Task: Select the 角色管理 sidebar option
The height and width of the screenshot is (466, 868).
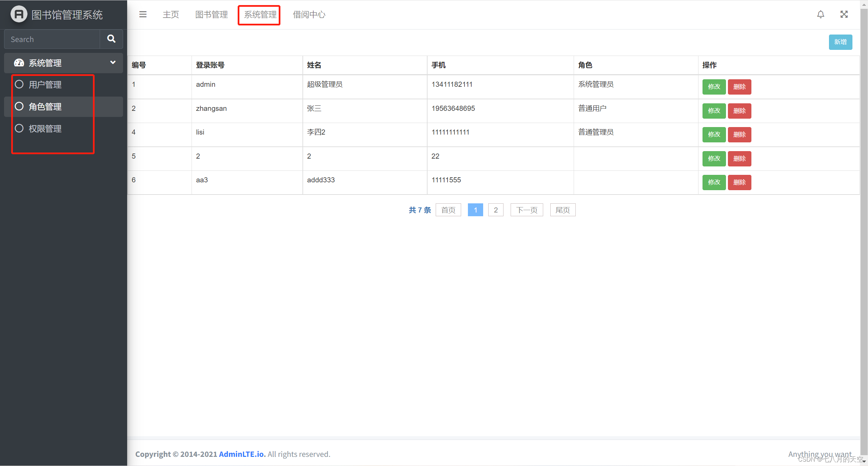Action: (x=45, y=106)
